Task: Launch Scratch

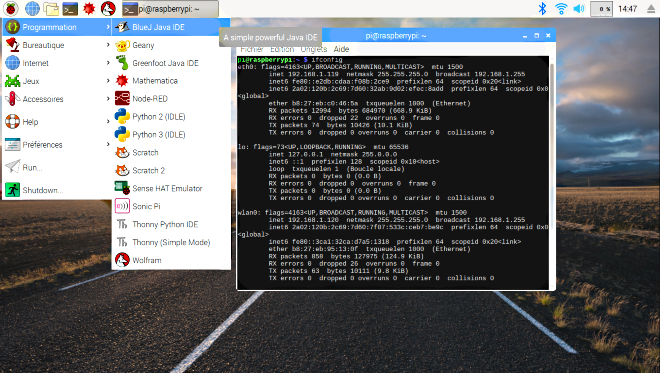Action: pyautogui.click(x=171, y=152)
